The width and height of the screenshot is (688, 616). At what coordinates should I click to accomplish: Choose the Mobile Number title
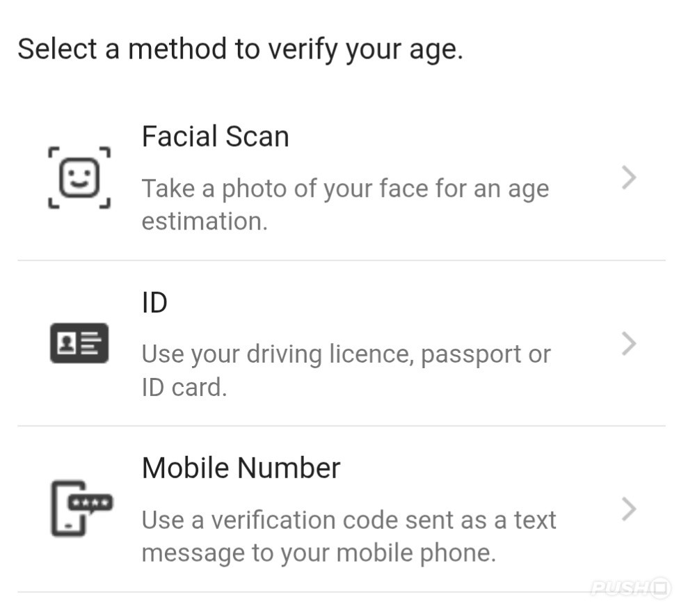click(x=241, y=468)
